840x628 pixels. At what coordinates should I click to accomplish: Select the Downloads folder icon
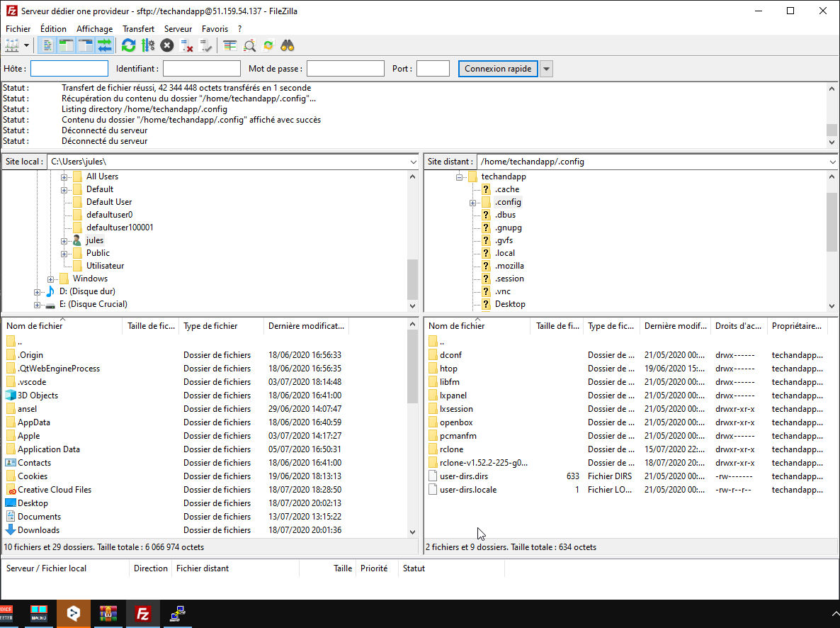(11, 530)
